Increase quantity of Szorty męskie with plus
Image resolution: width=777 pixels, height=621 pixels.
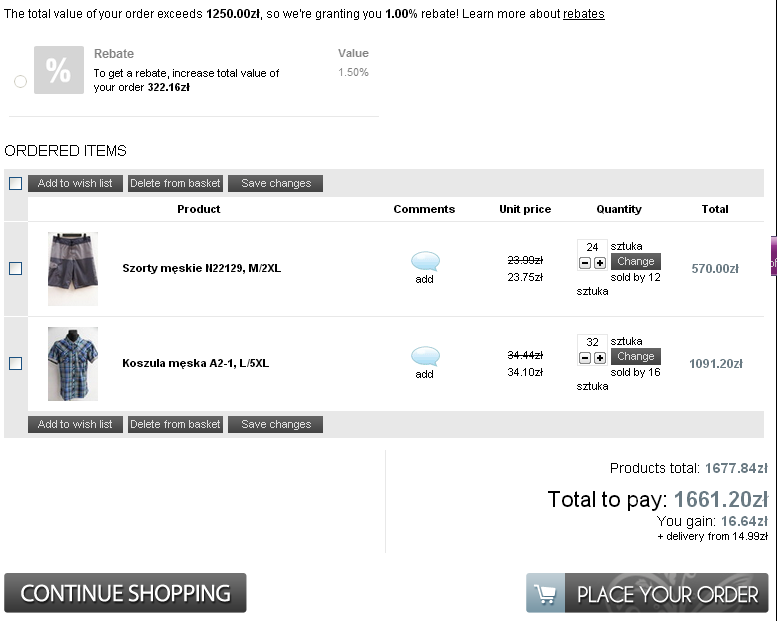(600, 263)
